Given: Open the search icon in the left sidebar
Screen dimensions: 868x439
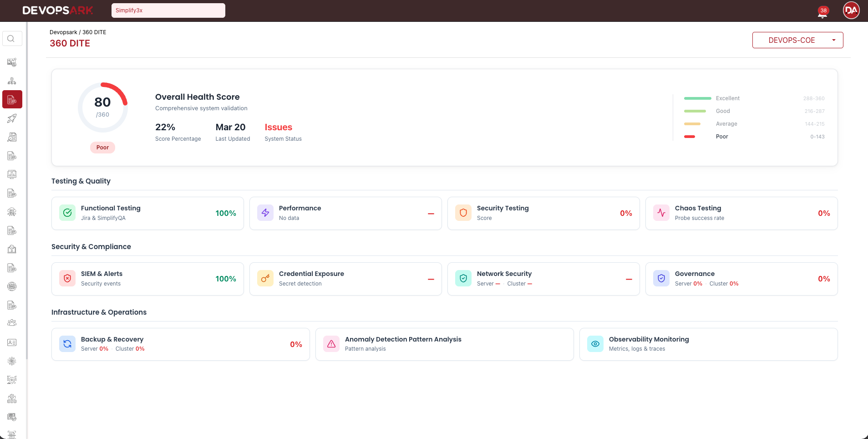Looking at the screenshot, I should (x=12, y=38).
